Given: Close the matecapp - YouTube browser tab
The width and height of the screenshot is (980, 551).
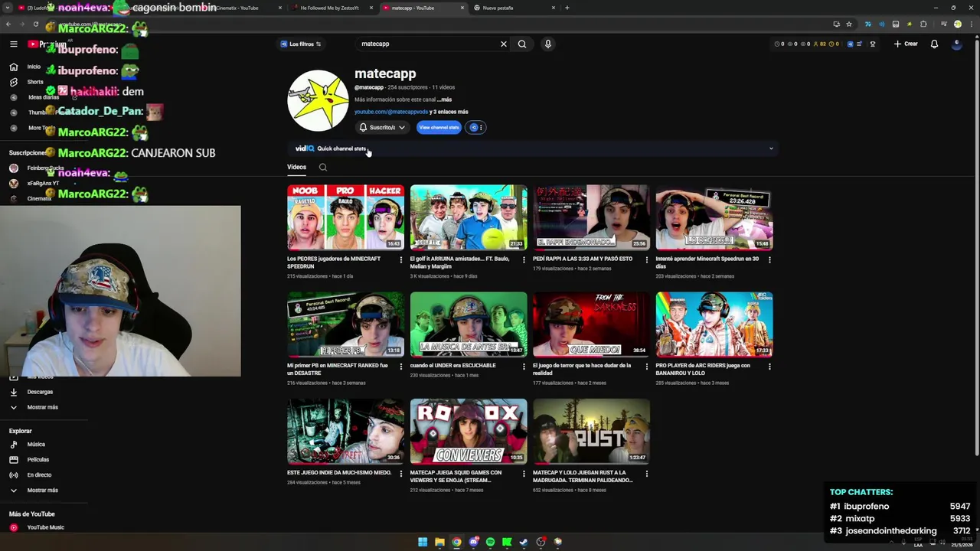Looking at the screenshot, I should [x=462, y=8].
